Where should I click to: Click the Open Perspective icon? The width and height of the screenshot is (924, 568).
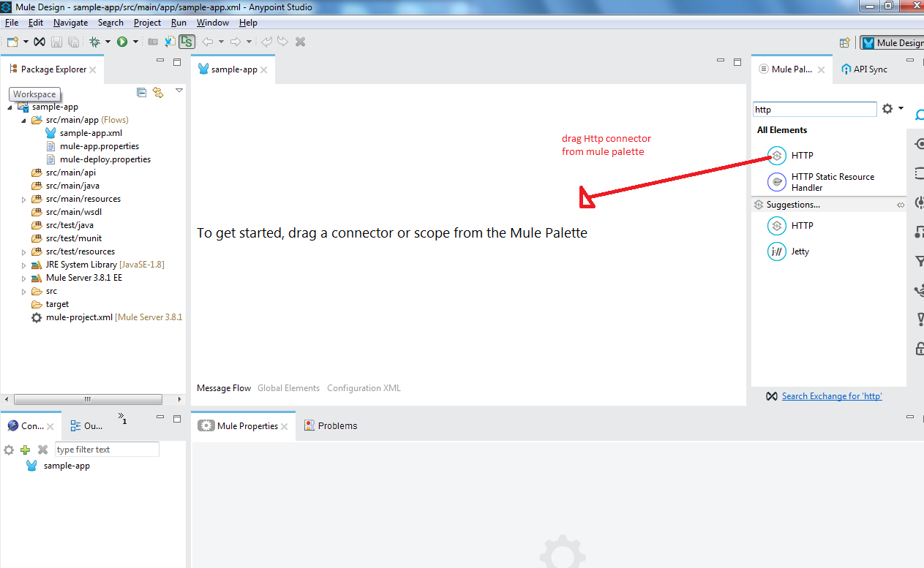[845, 42]
